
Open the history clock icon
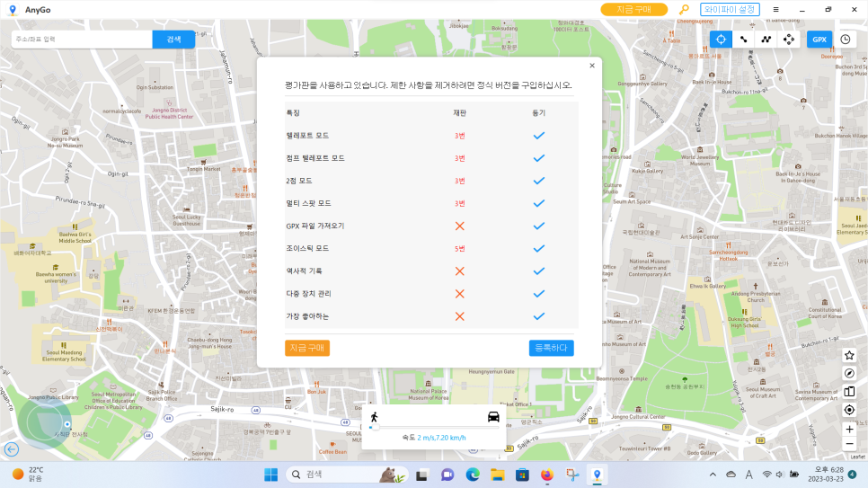846,40
